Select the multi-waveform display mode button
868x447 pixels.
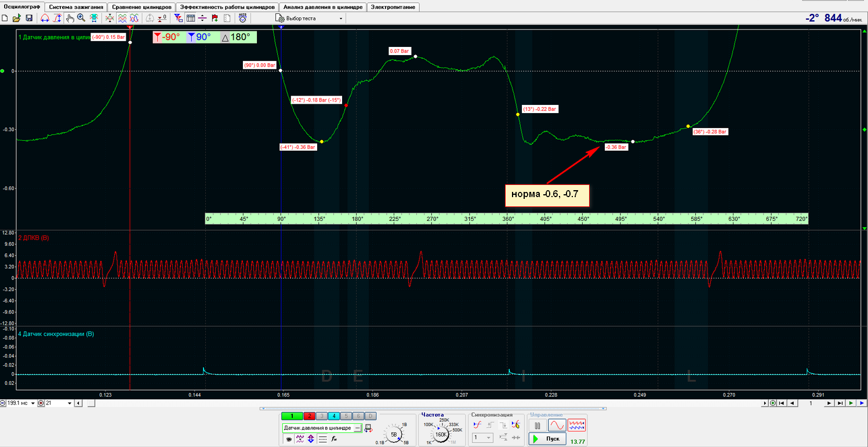(576, 426)
